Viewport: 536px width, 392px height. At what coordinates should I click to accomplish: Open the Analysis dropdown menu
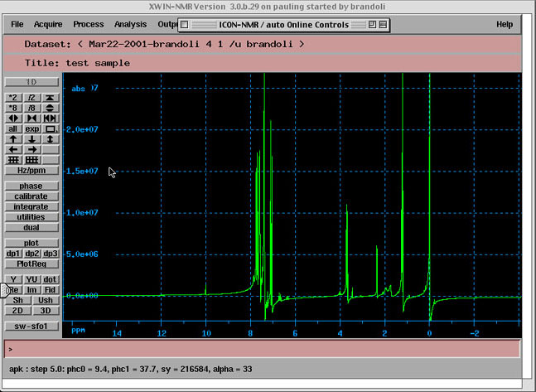tap(130, 25)
